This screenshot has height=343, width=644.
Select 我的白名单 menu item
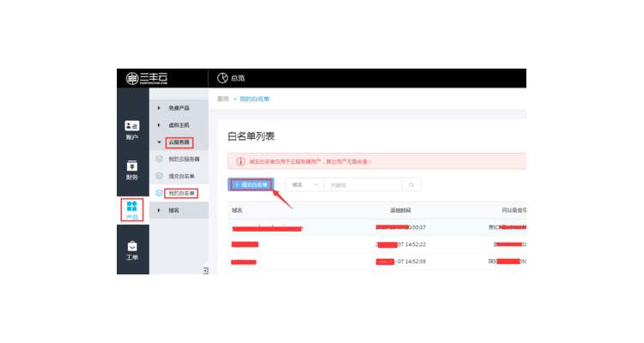tap(181, 193)
